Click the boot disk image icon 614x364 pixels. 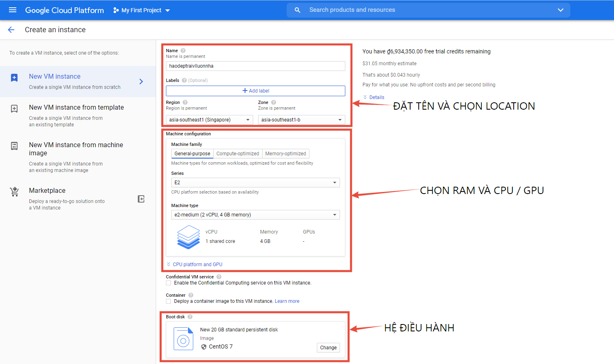(x=183, y=339)
